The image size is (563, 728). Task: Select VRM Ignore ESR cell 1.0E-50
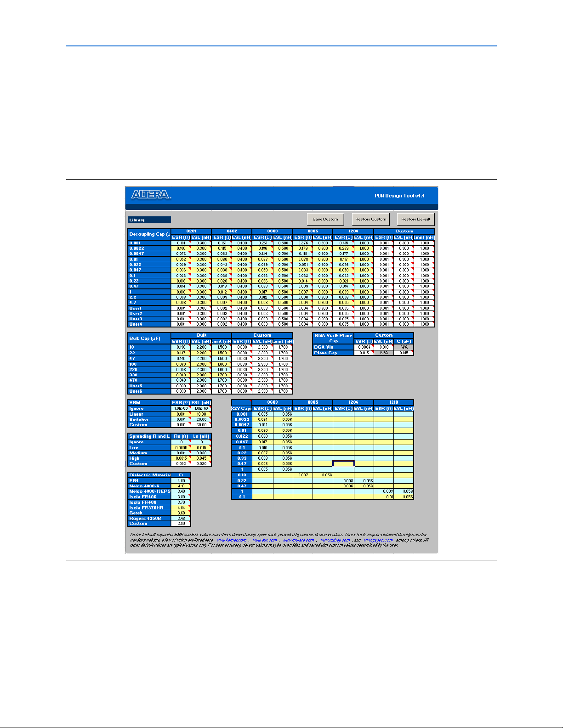[x=181, y=408]
